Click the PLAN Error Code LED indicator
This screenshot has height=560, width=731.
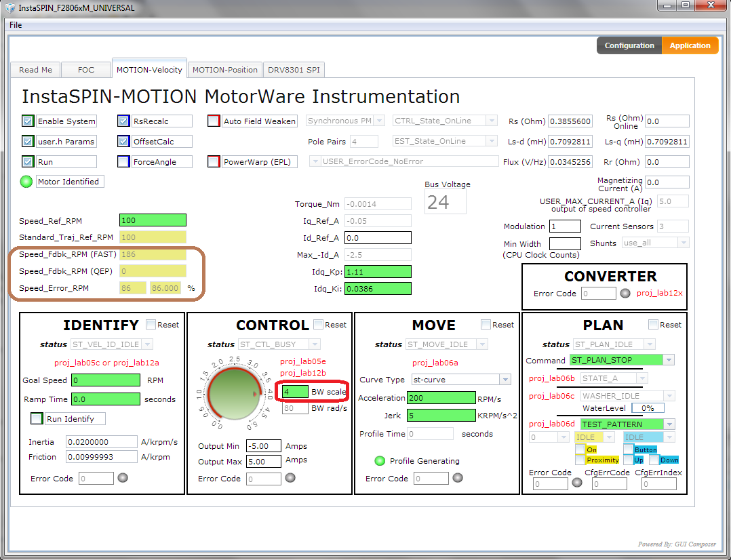[x=577, y=483]
